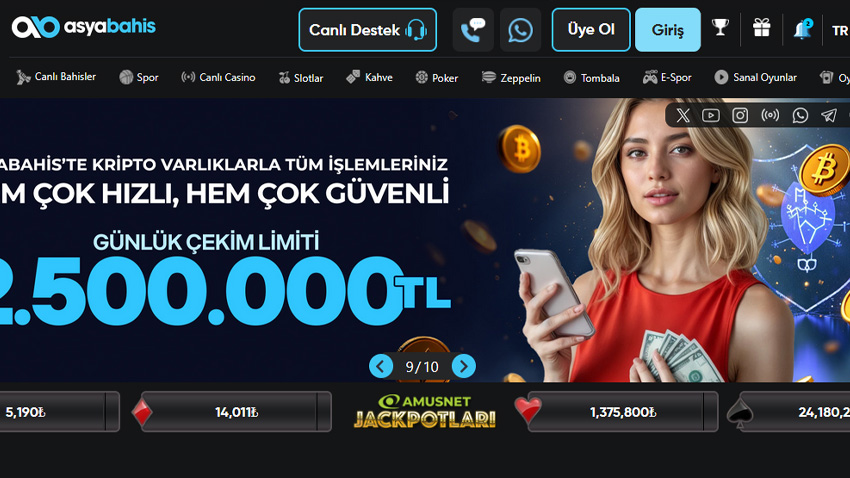The image size is (850, 478).
Task: Open the Canlı Bahisler menu
Action: tap(56, 77)
